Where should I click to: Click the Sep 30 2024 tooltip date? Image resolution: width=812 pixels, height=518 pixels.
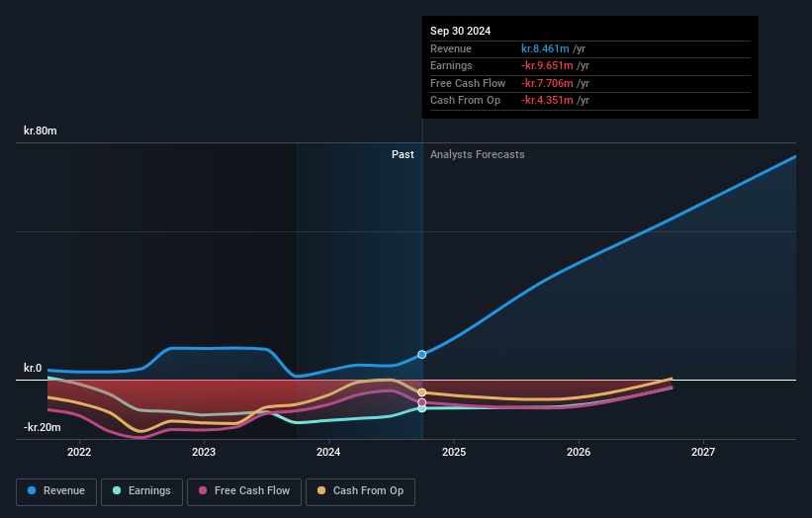coord(460,31)
